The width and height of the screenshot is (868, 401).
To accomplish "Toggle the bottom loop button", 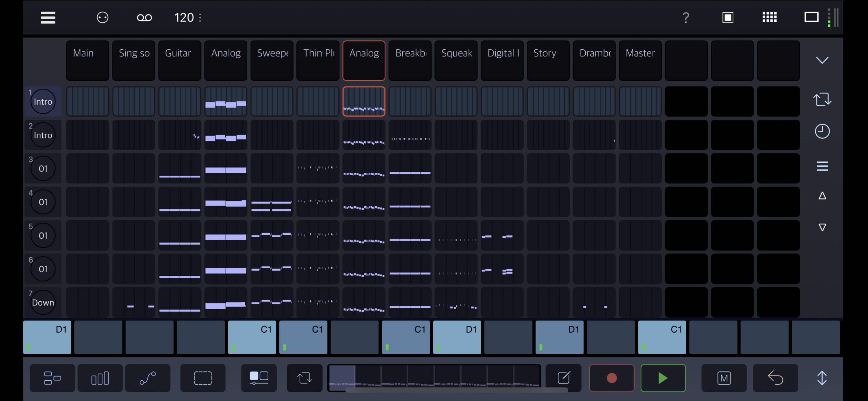I will [x=305, y=378].
